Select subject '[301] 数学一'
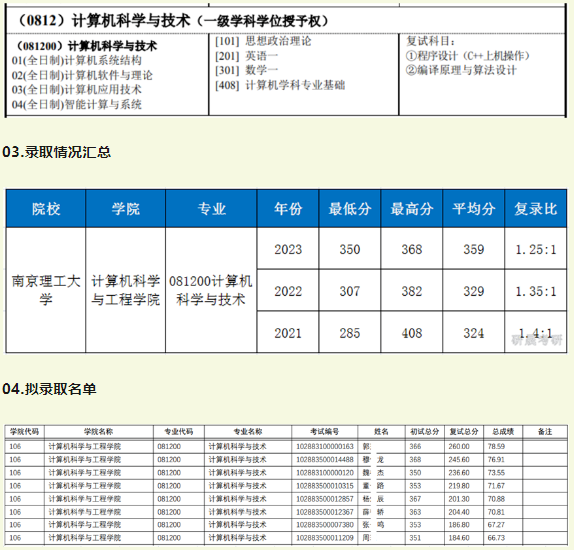This screenshot has height=550, width=574. click(246, 70)
